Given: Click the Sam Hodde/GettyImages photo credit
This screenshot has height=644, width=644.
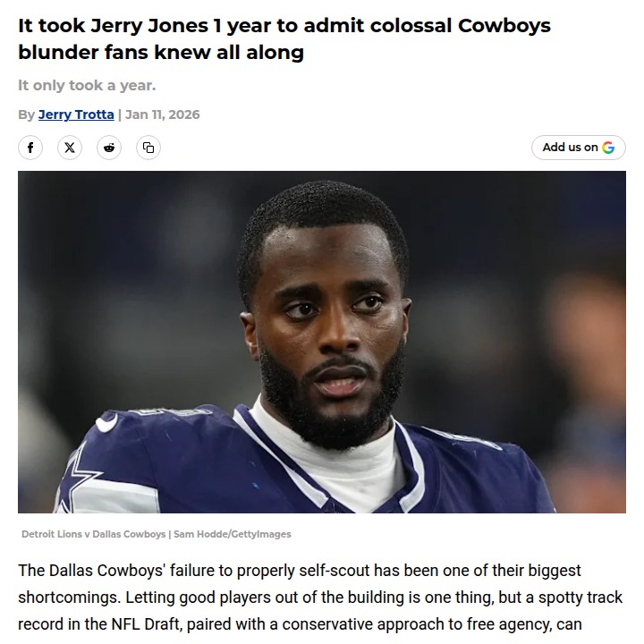Looking at the screenshot, I should [233, 534].
